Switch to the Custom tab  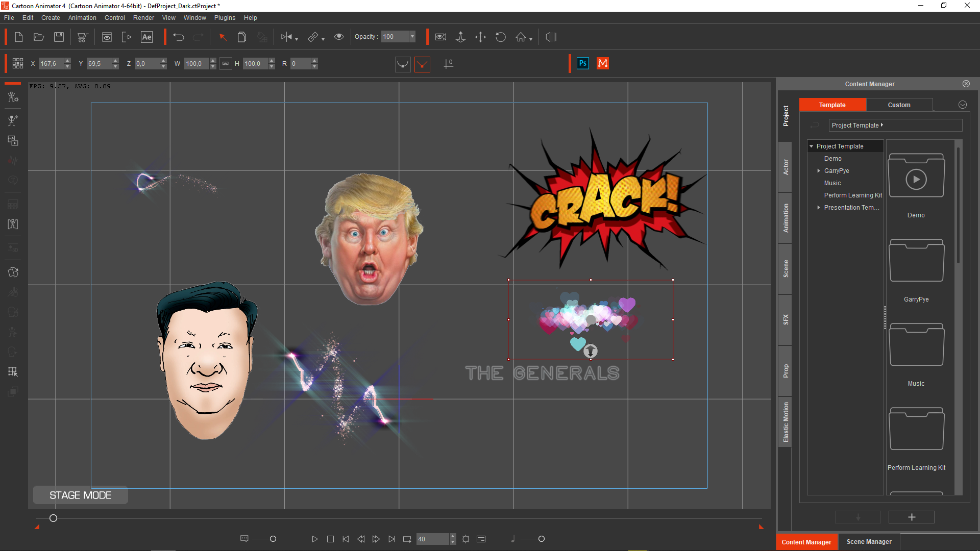coord(899,105)
